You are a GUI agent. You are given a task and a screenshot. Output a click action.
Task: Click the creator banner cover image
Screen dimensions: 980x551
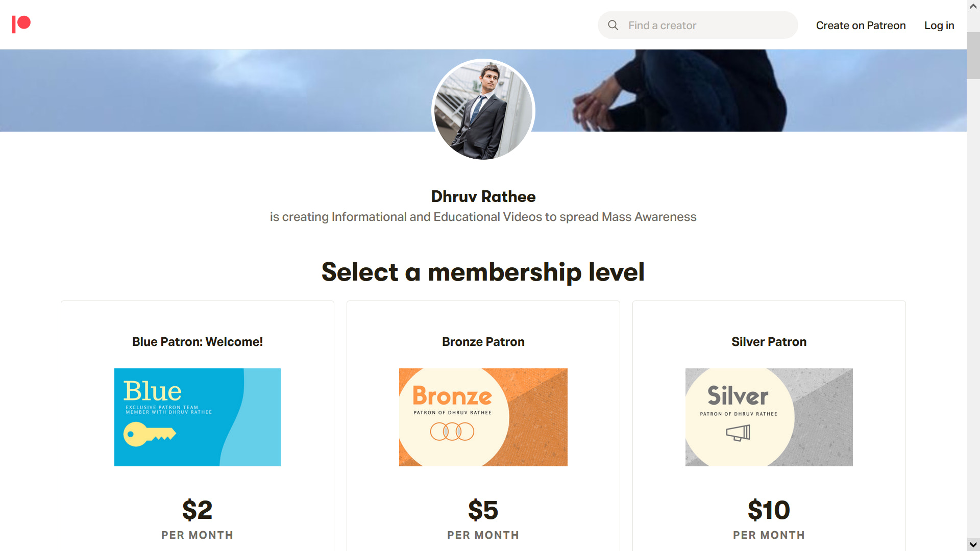pyautogui.click(x=204, y=92)
